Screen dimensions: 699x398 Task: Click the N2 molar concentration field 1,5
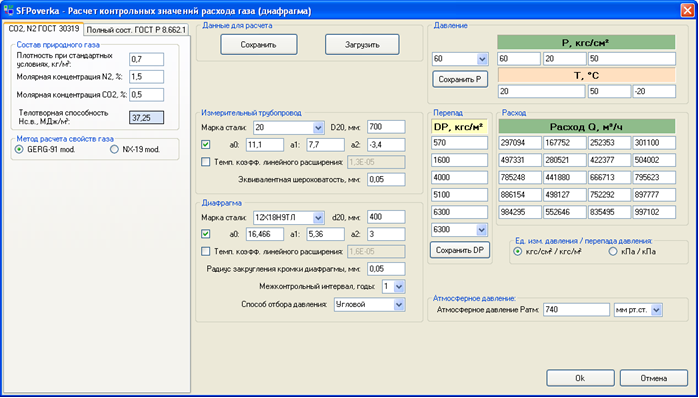(x=147, y=77)
